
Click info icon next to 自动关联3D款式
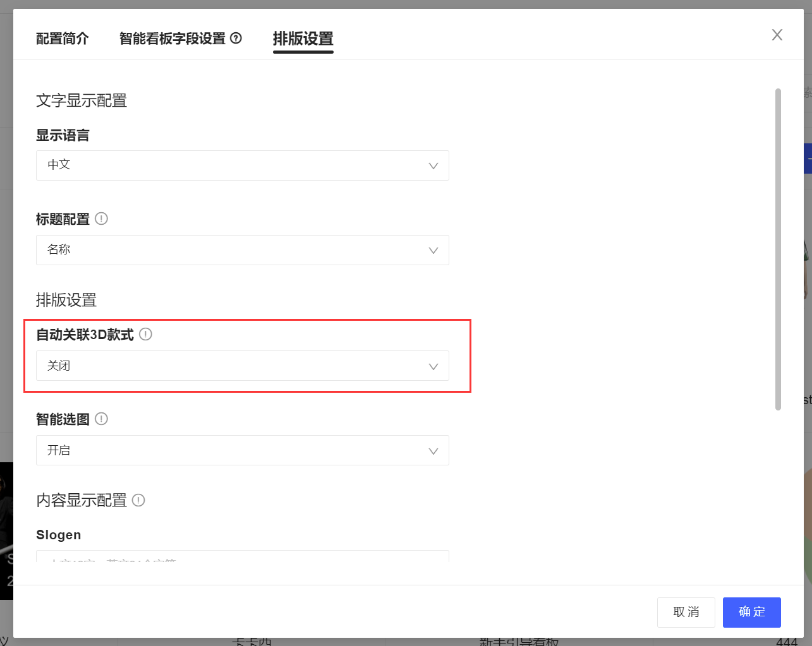(145, 334)
